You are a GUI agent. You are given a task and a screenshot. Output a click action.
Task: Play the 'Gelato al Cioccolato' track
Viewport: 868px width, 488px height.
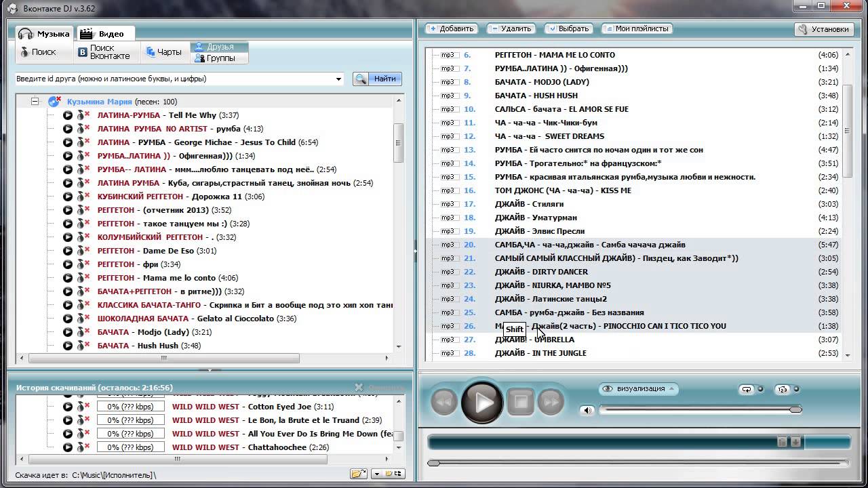pyautogui.click(x=68, y=319)
